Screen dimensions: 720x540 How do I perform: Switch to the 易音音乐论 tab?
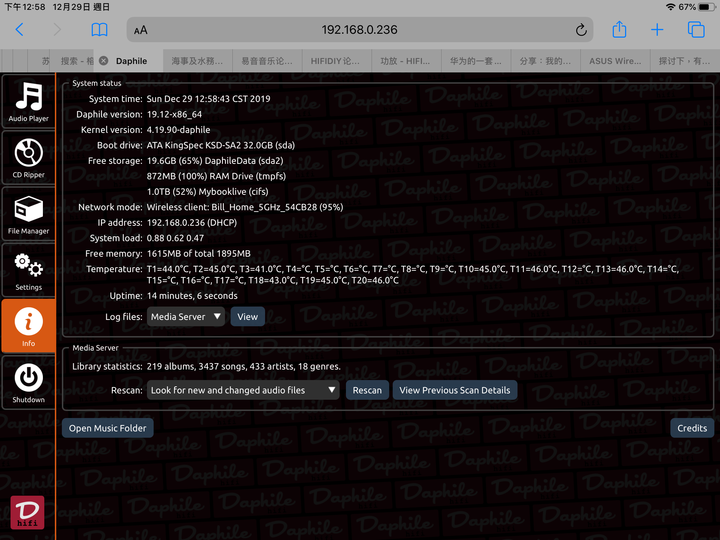(x=267, y=61)
